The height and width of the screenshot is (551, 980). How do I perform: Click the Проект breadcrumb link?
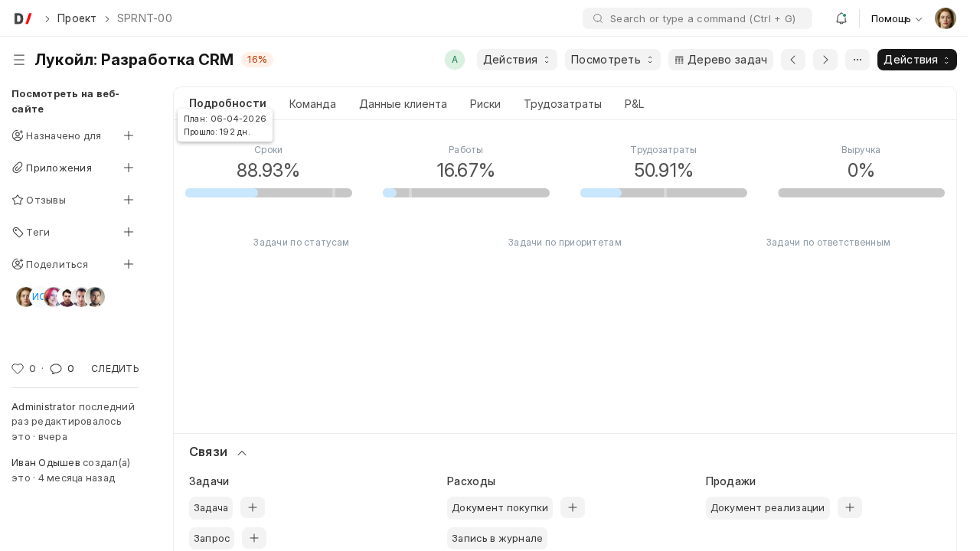click(77, 18)
